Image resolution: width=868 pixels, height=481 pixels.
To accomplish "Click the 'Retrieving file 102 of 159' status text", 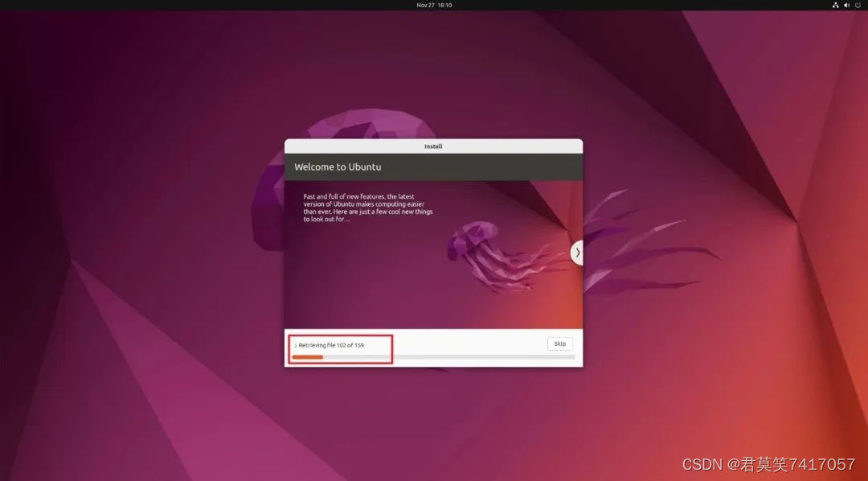I will (x=331, y=345).
